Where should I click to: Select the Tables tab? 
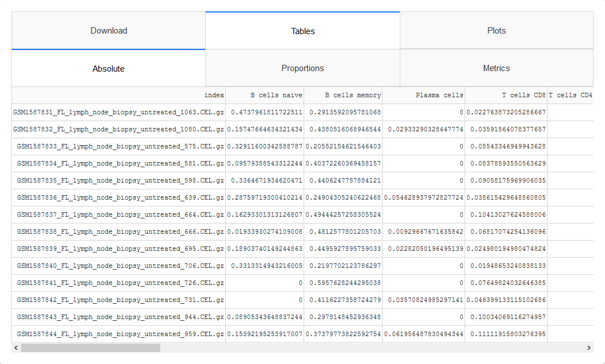click(x=302, y=31)
